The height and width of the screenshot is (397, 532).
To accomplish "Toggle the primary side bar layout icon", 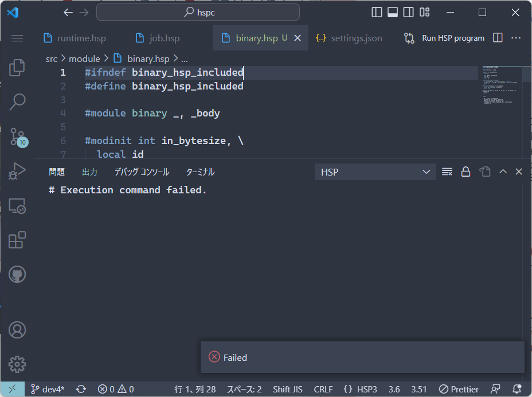I will (377, 12).
